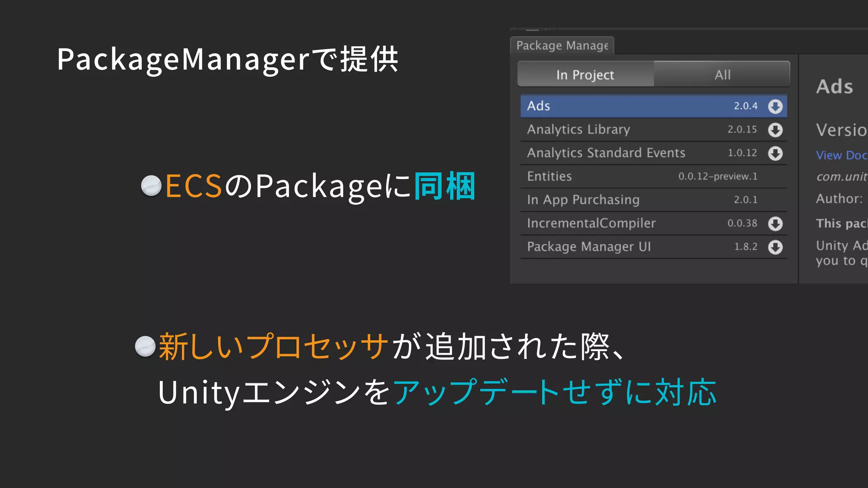Select the IncrementalCompiler package
Image resolution: width=868 pixels, height=488 pixels.
(x=654, y=223)
